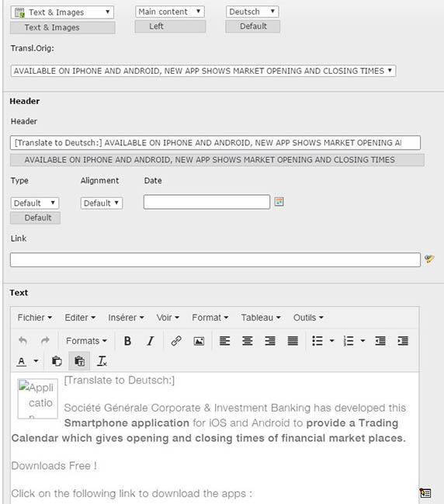This screenshot has width=444, height=504.
Task: Open the Main content column dropdown
Action: [170, 12]
